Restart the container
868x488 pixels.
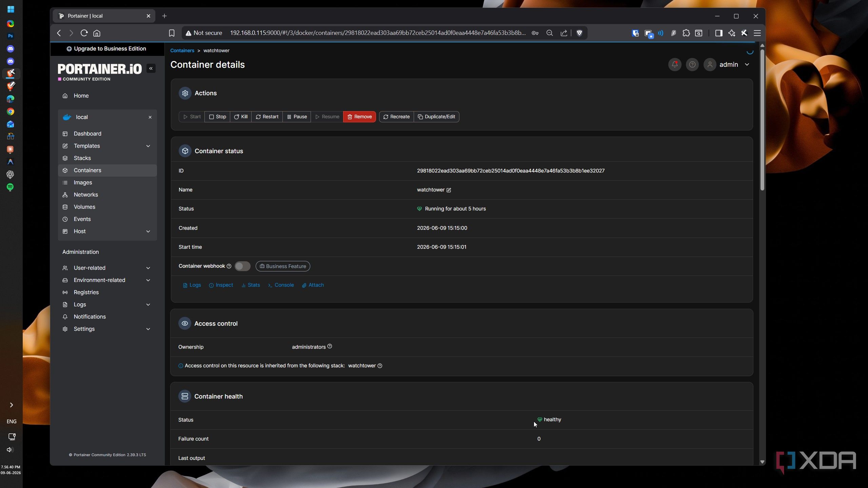267,117
